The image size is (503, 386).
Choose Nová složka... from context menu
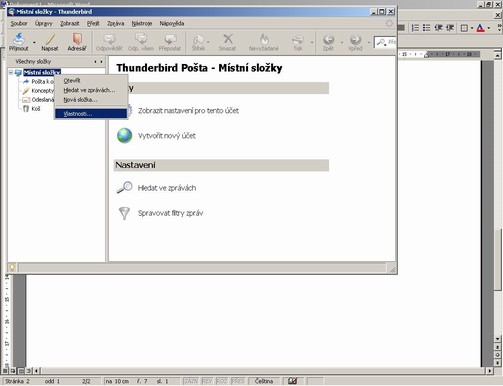91,100
